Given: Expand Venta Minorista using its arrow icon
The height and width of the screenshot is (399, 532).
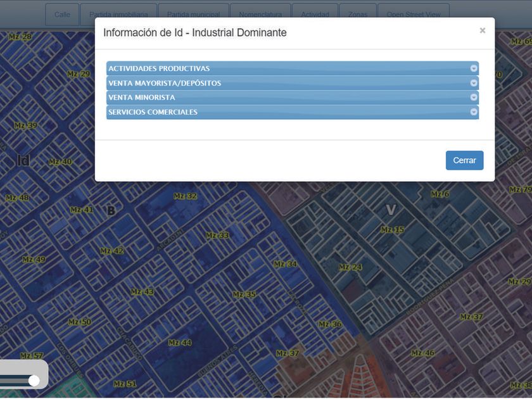Looking at the screenshot, I should 473,98.
